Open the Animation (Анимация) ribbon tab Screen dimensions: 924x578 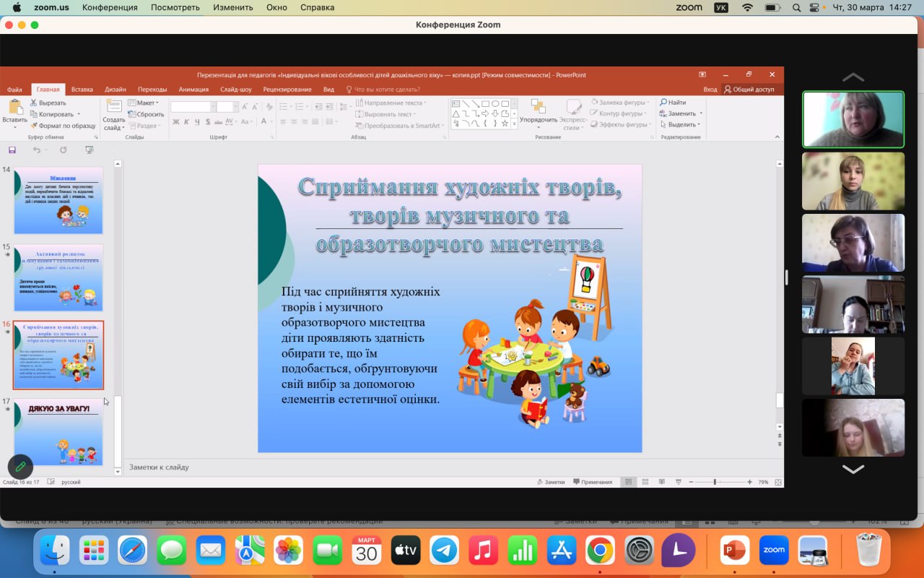(193, 90)
